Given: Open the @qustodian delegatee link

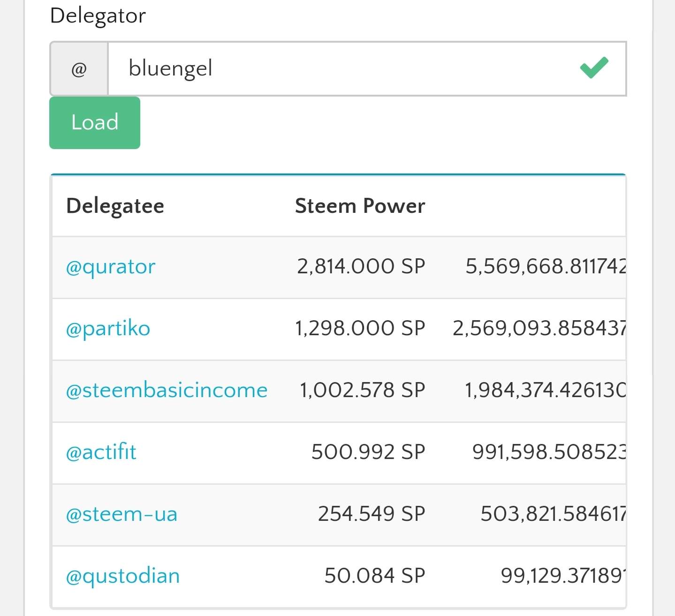Looking at the screenshot, I should 123,576.
